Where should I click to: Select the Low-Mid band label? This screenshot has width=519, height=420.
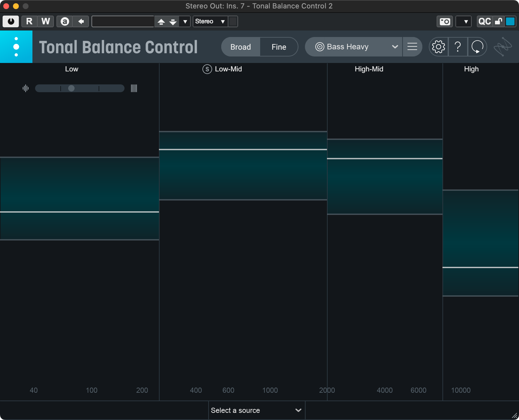(x=228, y=69)
